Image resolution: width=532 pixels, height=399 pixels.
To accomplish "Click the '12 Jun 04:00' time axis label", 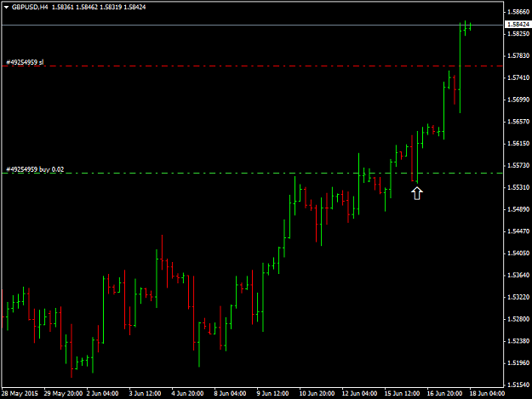I will (359, 394).
